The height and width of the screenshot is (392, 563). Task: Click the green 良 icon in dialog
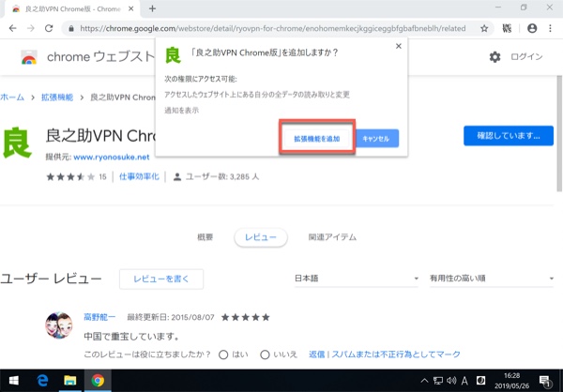(x=173, y=55)
